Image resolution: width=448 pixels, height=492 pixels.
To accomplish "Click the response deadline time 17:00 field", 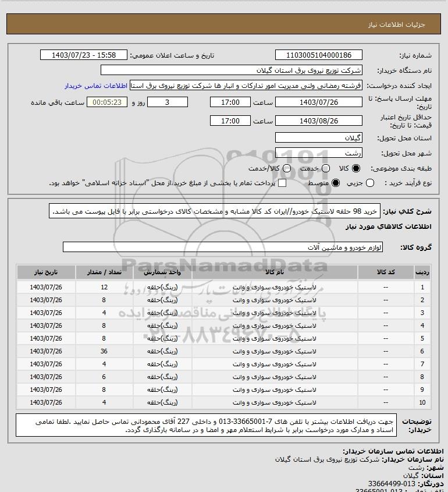I will coord(230,102).
